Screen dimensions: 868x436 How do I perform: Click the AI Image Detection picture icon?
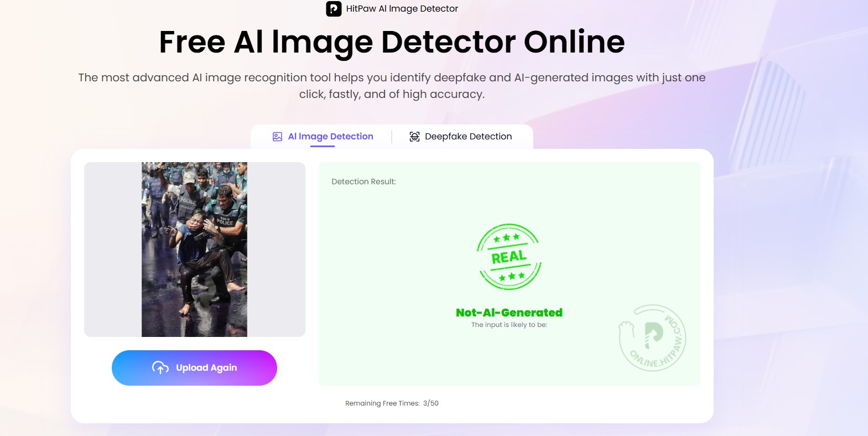pyautogui.click(x=277, y=137)
